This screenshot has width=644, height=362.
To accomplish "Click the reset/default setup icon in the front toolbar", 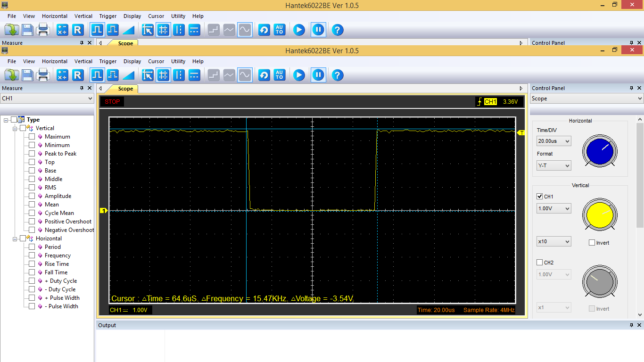I will (x=264, y=75).
